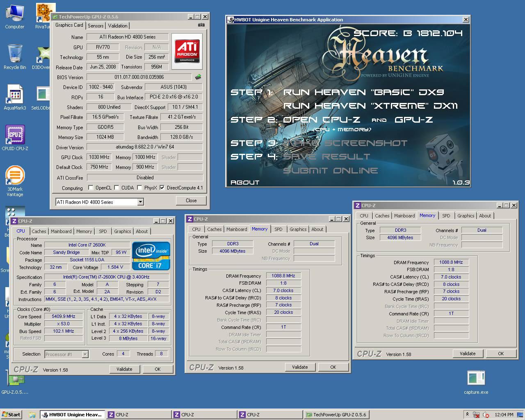
Task: Open CPU tab in middle CPU-Z window
Action: coord(196,229)
